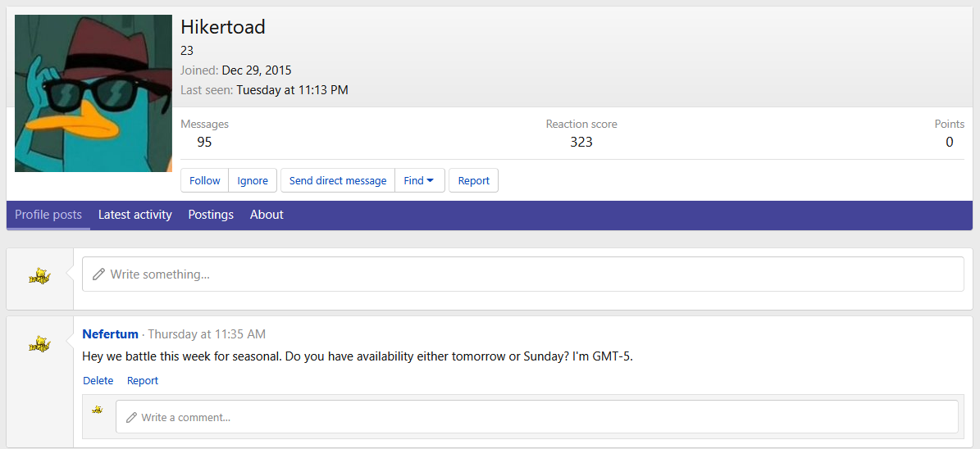Click Nefertum's post avatar icon

[39, 344]
